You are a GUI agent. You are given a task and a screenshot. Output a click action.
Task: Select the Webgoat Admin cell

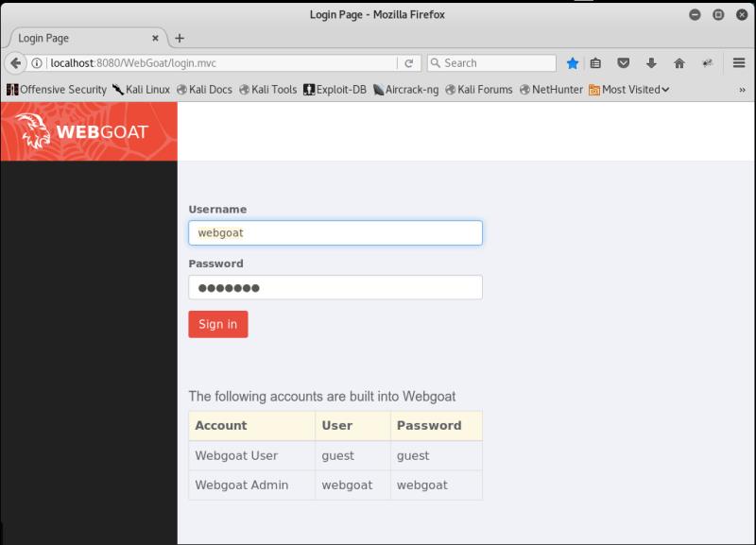251,485
